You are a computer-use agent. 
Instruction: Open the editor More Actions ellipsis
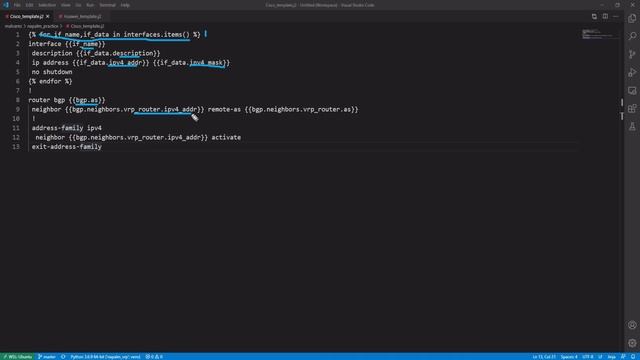(616, 16)
